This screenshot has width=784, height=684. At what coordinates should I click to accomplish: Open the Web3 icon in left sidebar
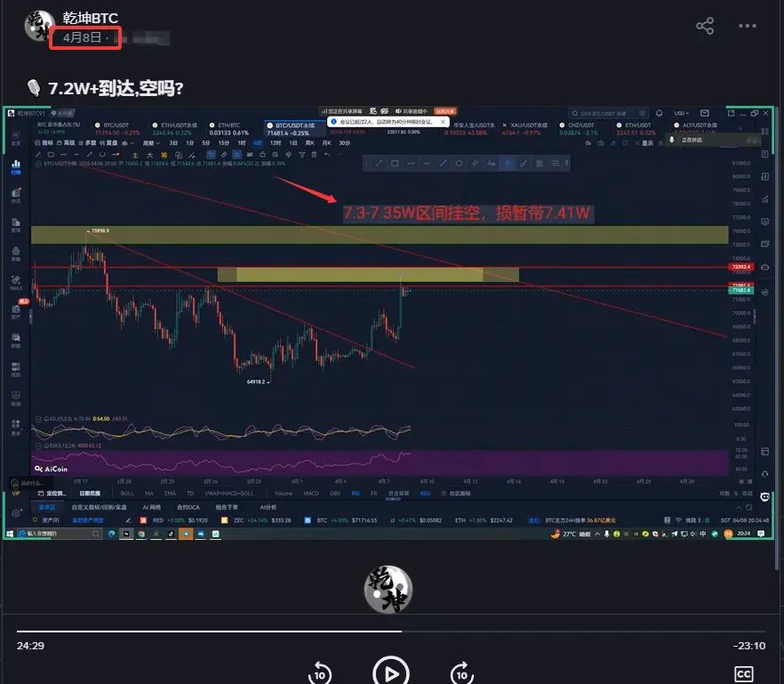(16, 283)
